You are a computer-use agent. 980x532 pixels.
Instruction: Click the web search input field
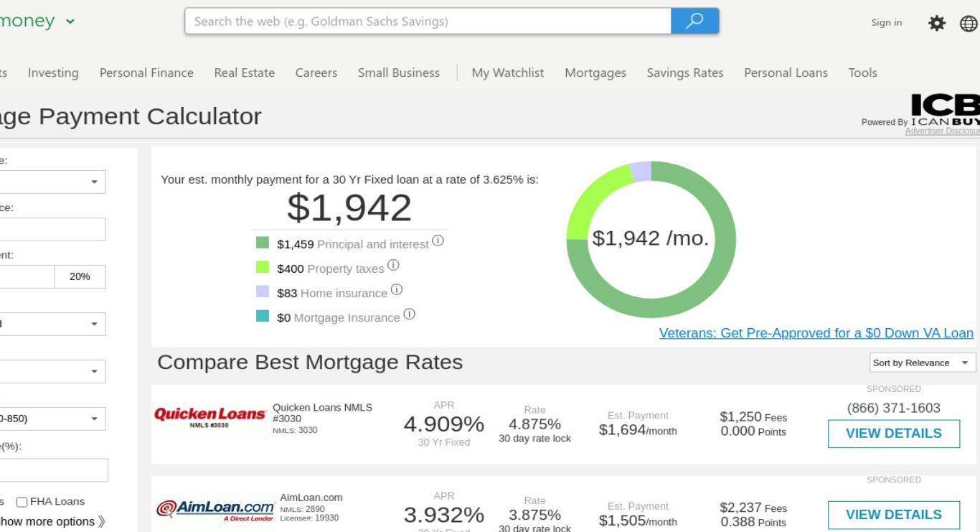(x=428, y=22)
